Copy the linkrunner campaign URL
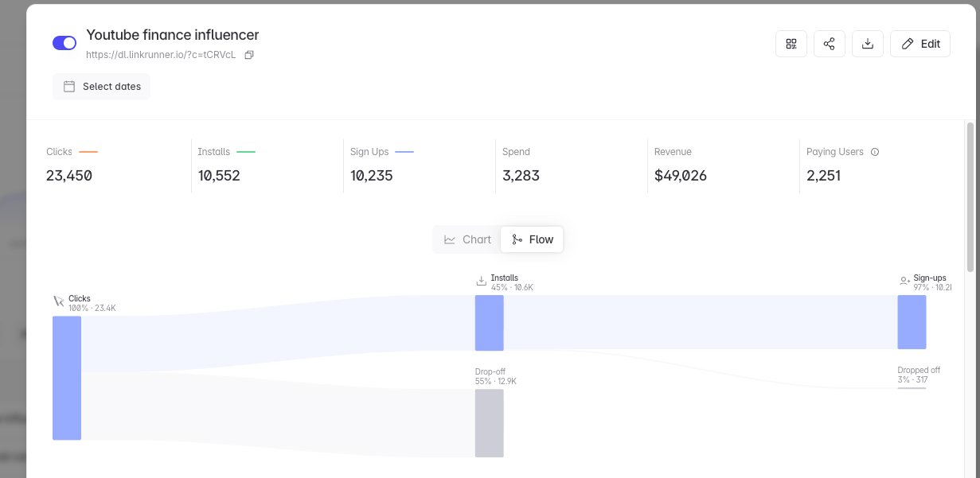The image size is (980, 478). click(x=249, y=55)
